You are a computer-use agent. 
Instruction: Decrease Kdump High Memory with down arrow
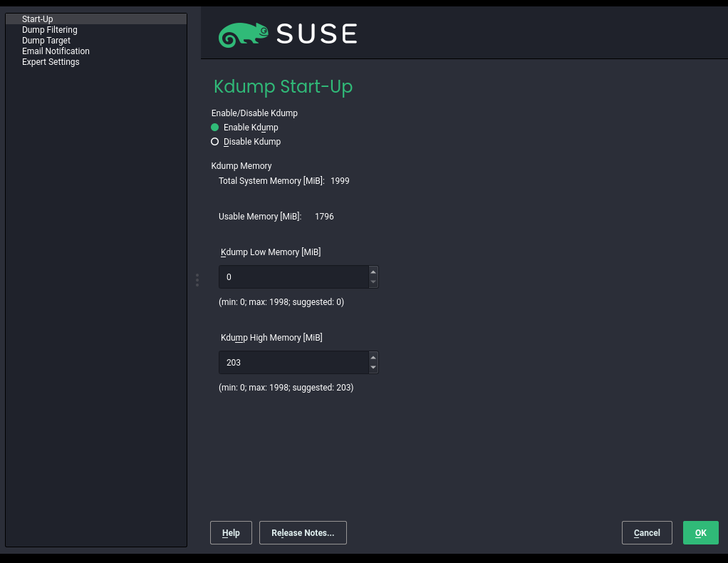point(373,368)
